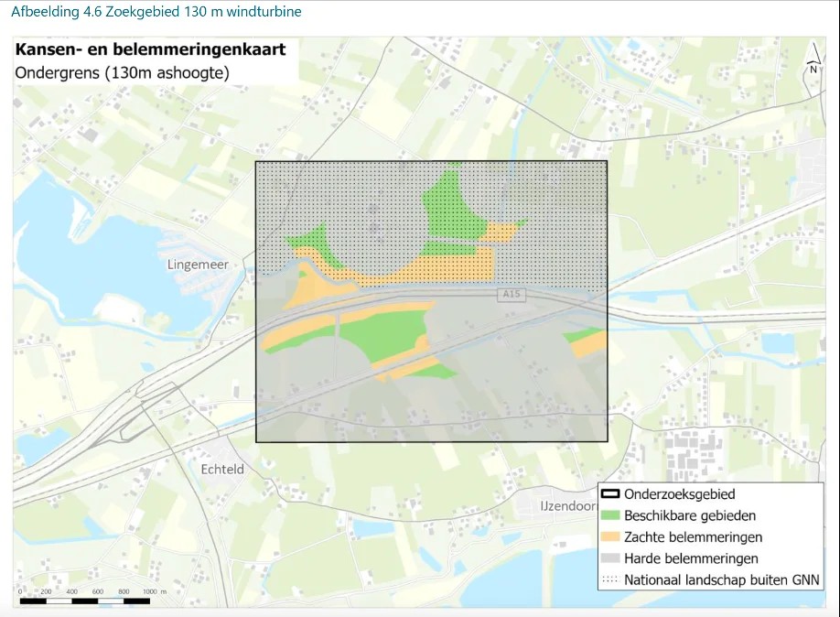Screen dimensions: 840x617
Task: Click the legend text 'Harde belemmeringen'
Action: 691,558
